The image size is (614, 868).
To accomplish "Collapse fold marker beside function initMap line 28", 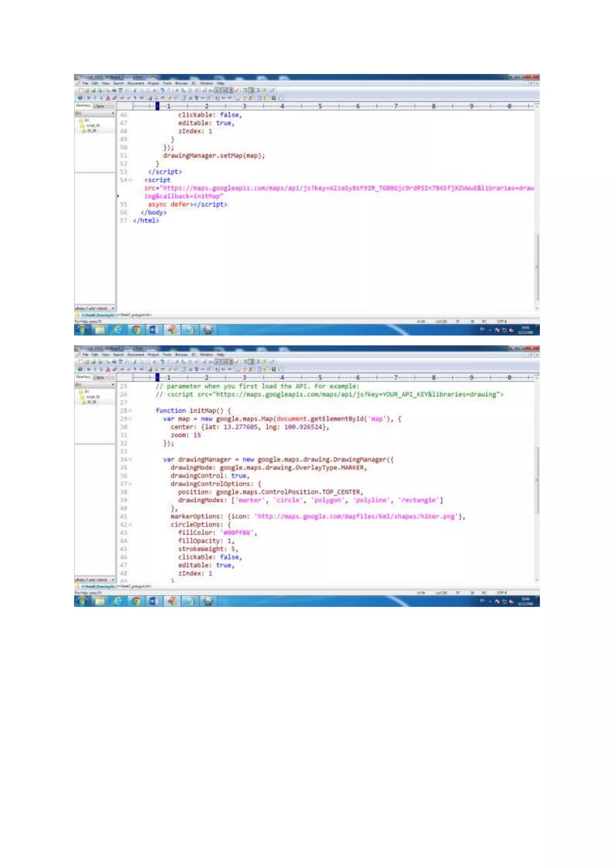I will [x=130, y=411].
